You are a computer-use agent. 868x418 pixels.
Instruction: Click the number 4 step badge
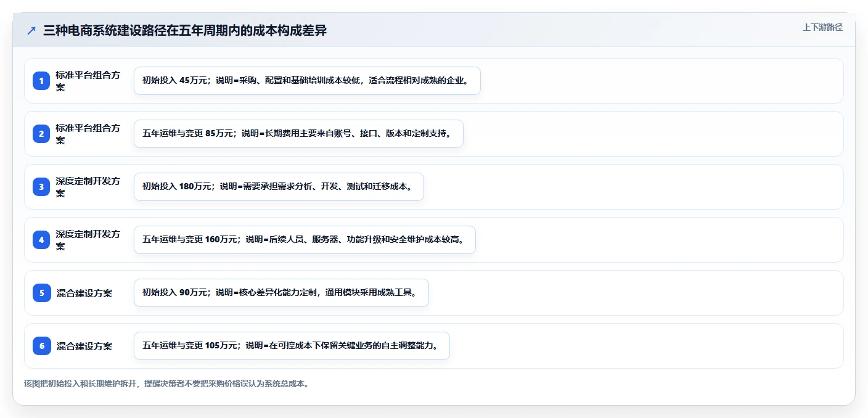coord(41,240)
